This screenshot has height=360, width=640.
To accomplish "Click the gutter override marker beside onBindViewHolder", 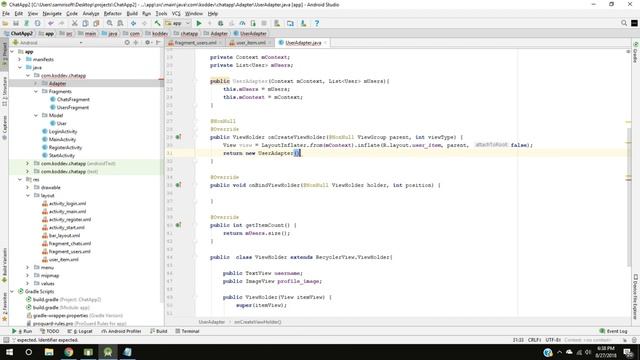I will [x=178, y=185].
